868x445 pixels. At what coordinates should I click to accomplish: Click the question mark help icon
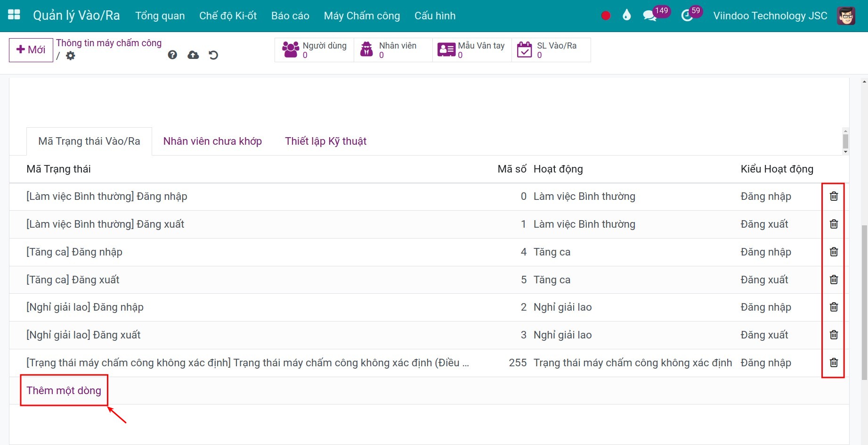coord(172,55)
